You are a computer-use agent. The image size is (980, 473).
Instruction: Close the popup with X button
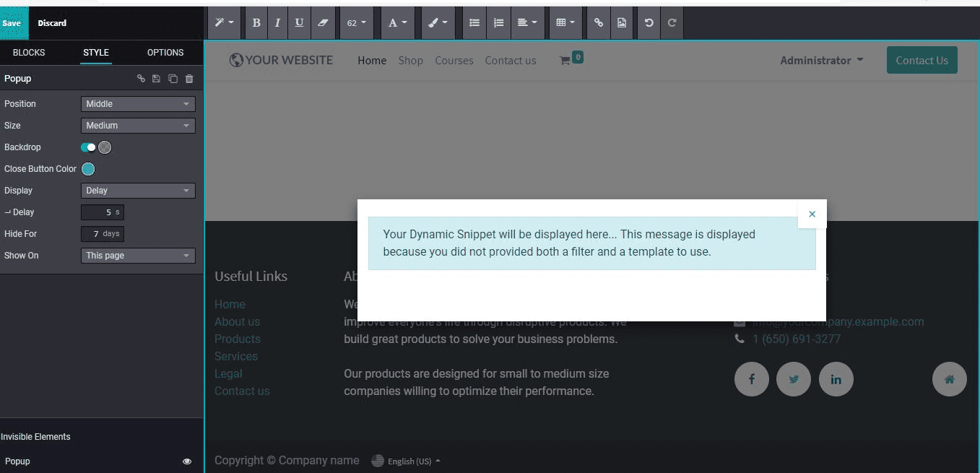pyautogui.click(x=812, y=214)
